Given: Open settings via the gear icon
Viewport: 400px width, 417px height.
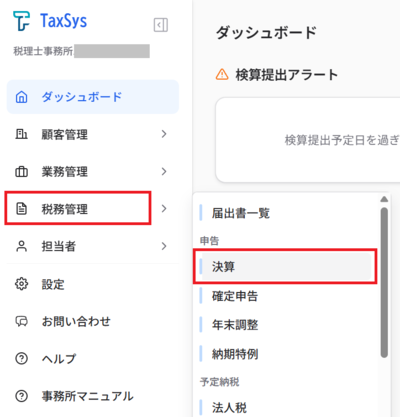Looking at the screenshot, I should pos(22,284).
